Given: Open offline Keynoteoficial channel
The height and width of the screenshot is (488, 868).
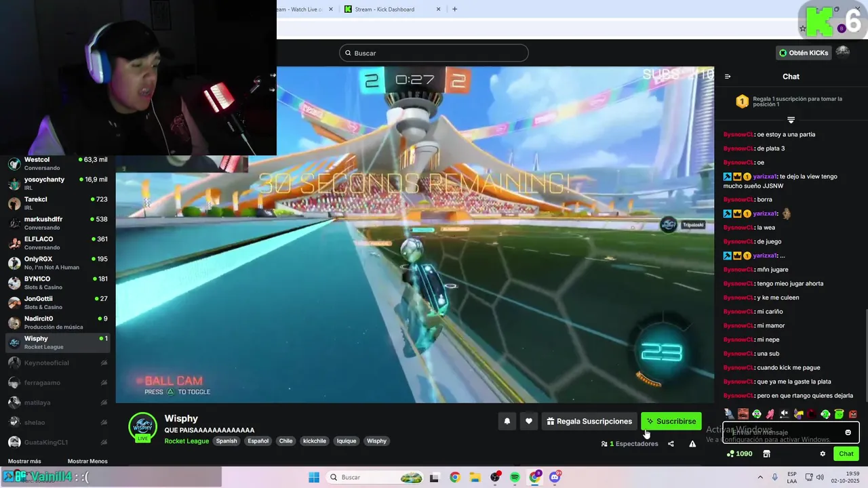Looking at the screenshot, I should pyautogui.click(x=58, y=363).
